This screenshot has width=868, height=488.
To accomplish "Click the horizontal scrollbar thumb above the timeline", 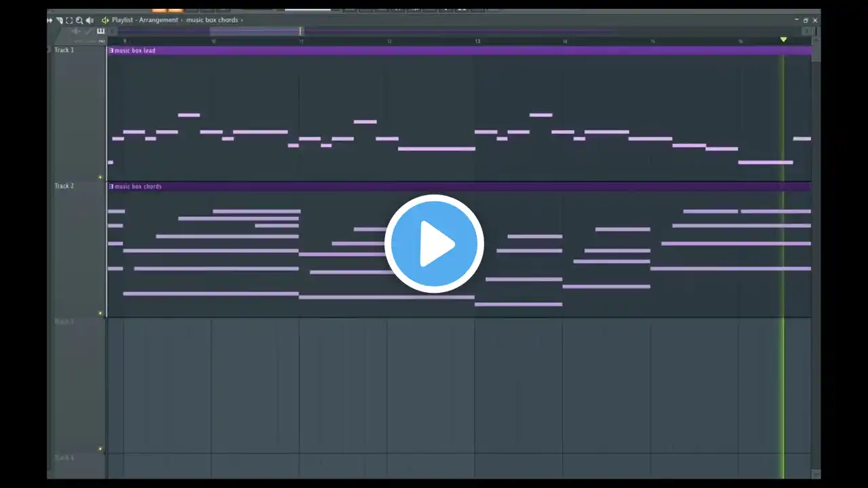I will click(256, 31).
